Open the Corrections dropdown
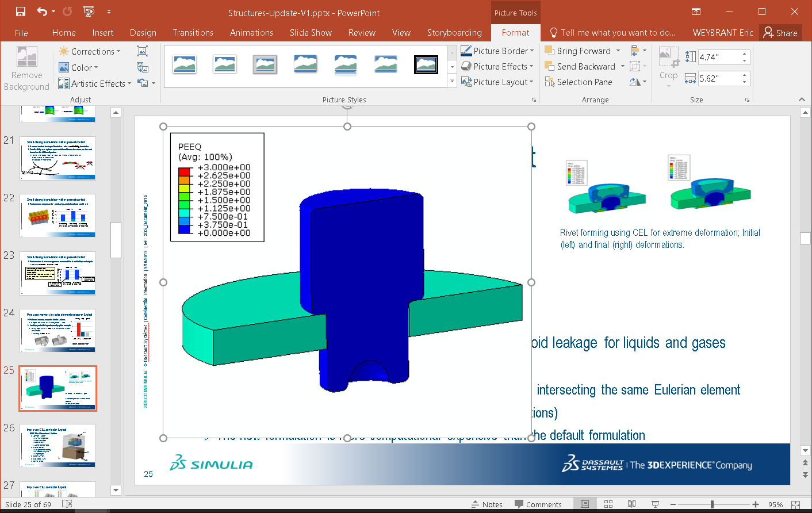 click(90, 51)
